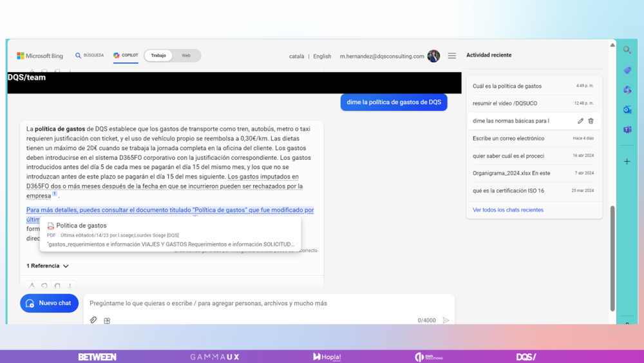Switch the toggle to Trabajo mode
644x363 pixels.
point(158,55)
